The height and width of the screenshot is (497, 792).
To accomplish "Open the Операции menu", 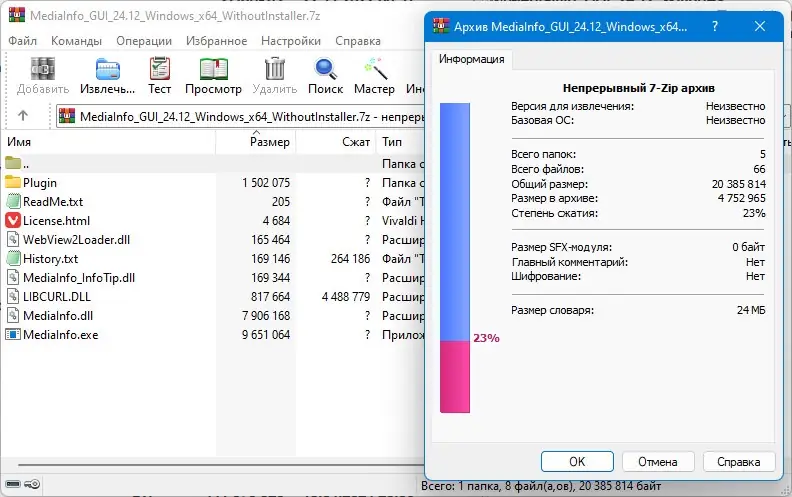I will point(144,41).
